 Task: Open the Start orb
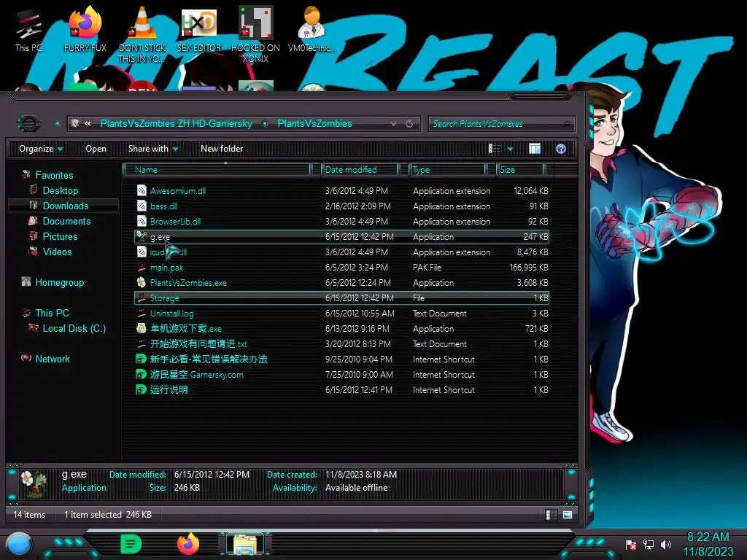point(19,545)
